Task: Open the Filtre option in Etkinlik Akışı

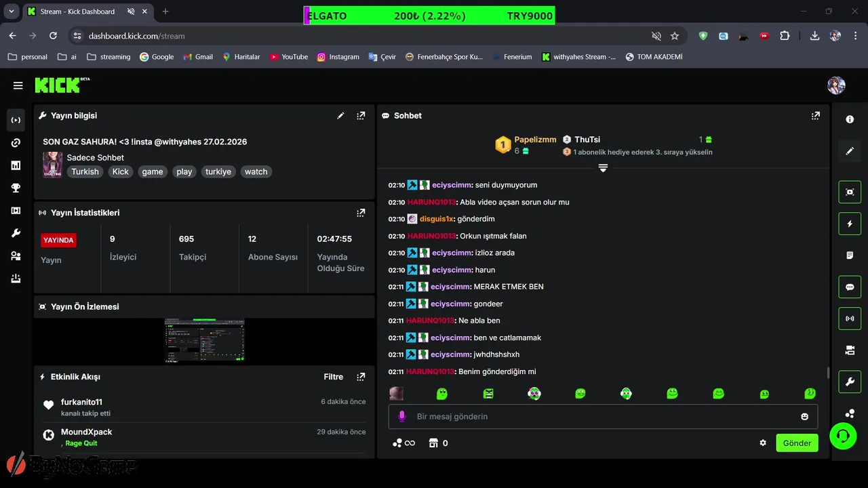Action: [334, 377]
